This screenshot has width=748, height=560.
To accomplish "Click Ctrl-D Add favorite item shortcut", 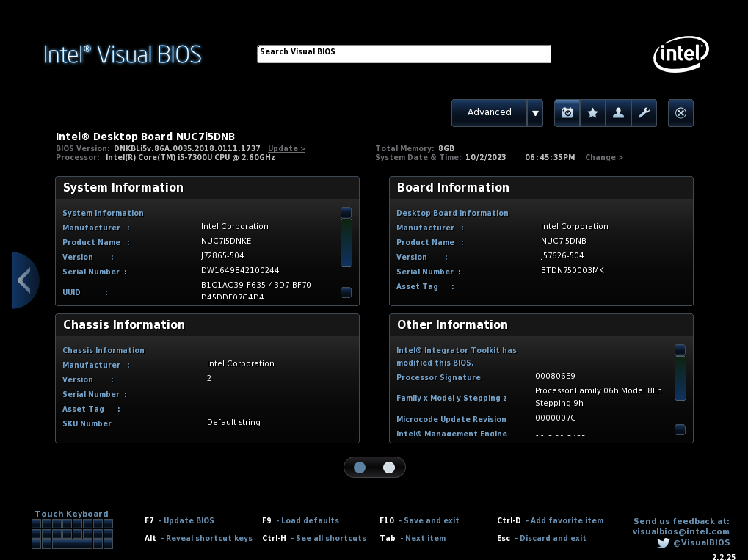I will (x=550, y=520).
